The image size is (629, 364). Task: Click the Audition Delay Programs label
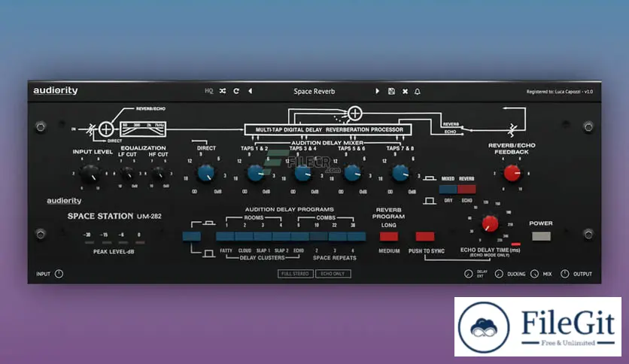(289, 209)
